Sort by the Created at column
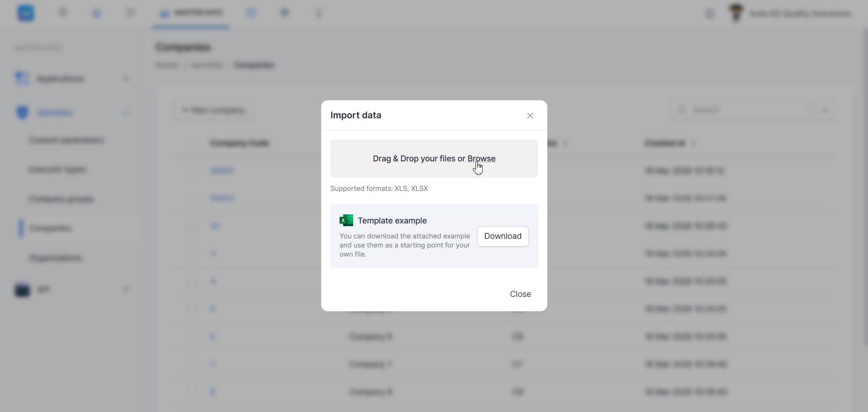 point(670,143)
